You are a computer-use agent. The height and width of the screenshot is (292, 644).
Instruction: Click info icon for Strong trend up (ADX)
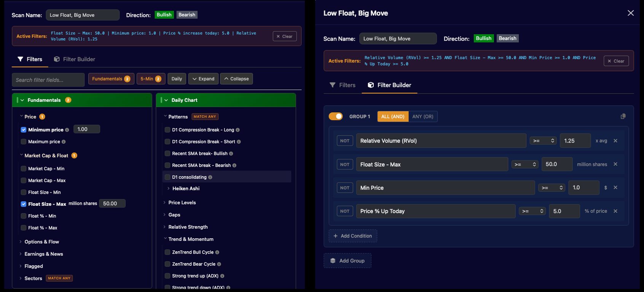222,276
